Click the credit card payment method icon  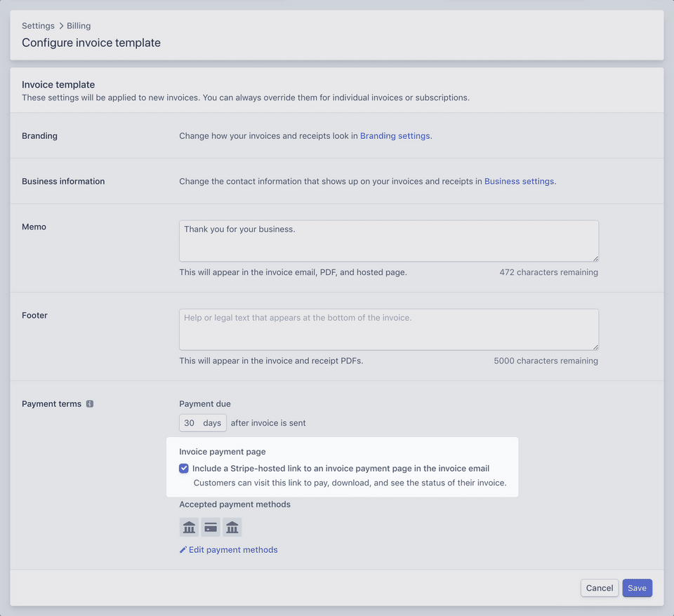click(211, 528)
